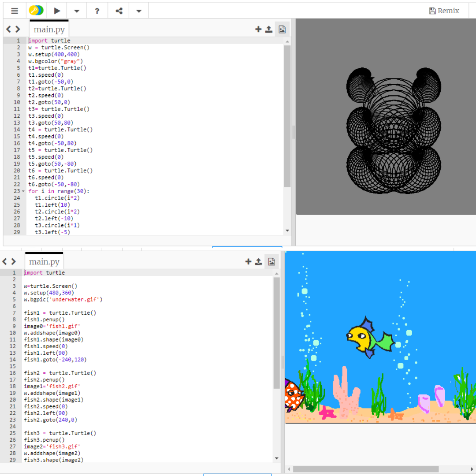Expand the run options dropdown arrow
This screenshot has width=476, height=476.
(77, 11)
